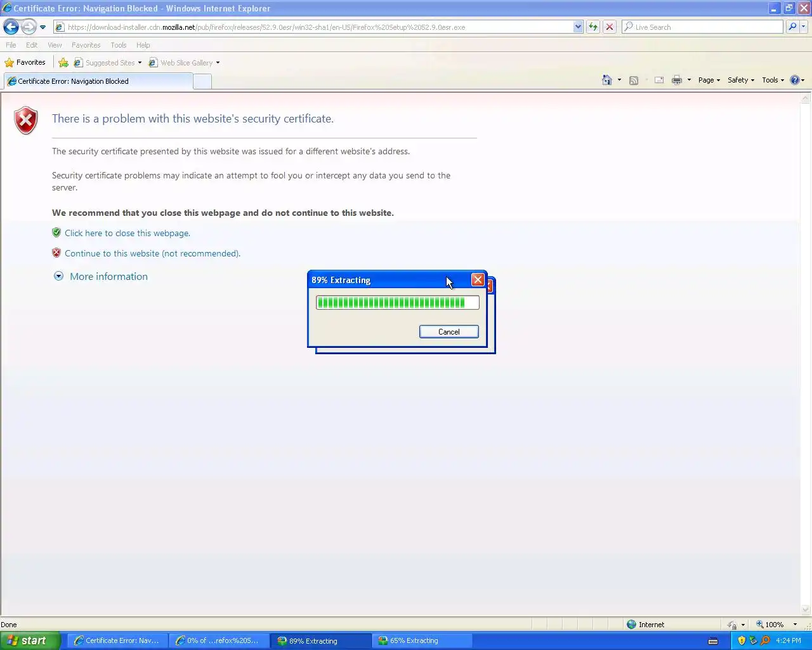Click the RSS feeds icon
This screenshot has height=650, width=812.
pyautogui.click(x=634, y=80)
